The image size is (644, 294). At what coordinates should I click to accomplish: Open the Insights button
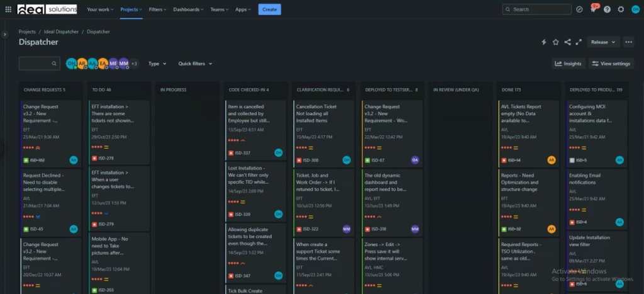(x=568, y=64)
